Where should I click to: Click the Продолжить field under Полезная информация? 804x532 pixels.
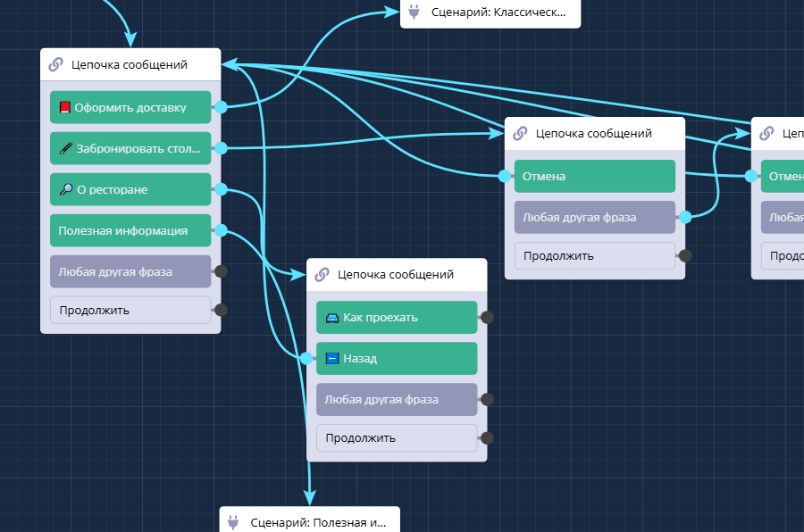(x=130, y=311)
